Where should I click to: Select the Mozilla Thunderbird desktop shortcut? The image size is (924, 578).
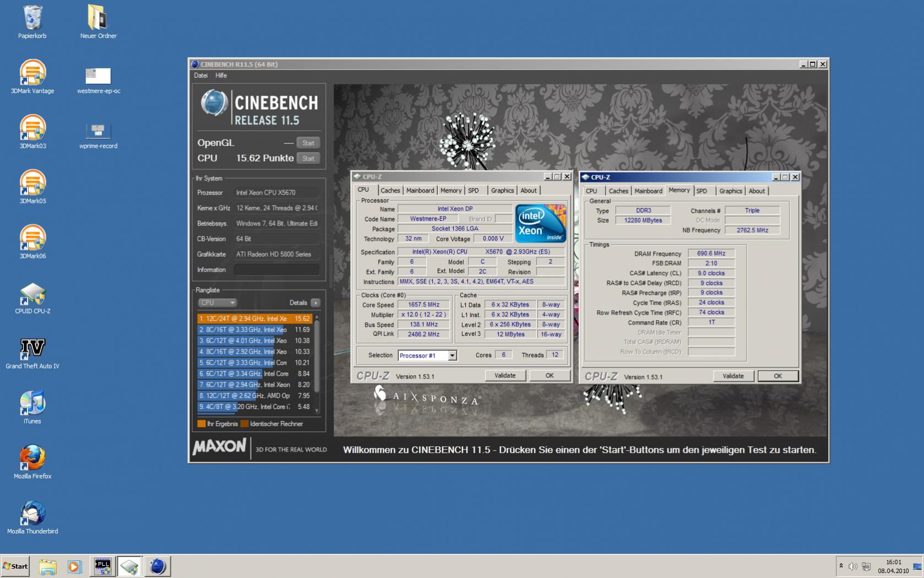(32, 517)
